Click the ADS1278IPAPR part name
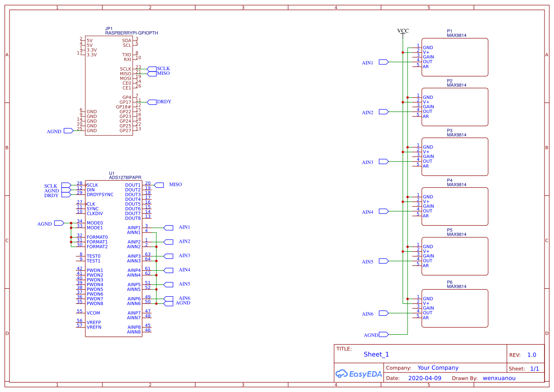 pyautogui.click(x=125, y=177)
